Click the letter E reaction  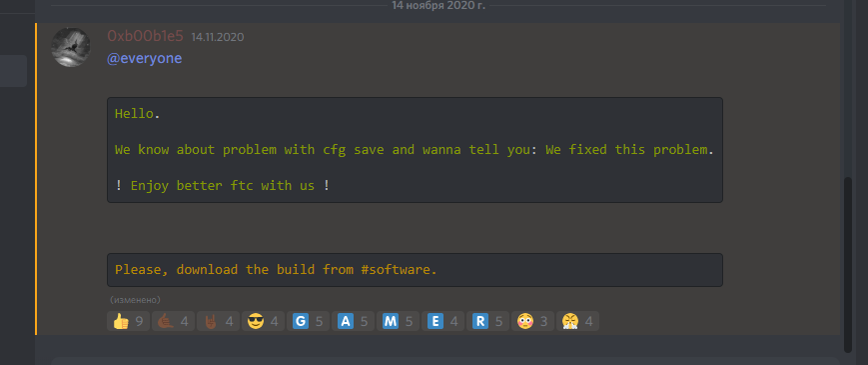point(442,321)
